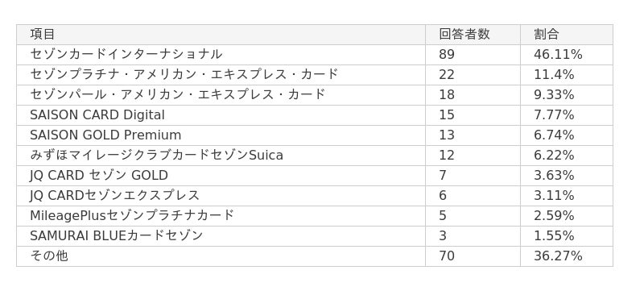Select セゾンパール・アメリカン・エキスプレス・カード cell
The image size is (644, 291).
221,95
